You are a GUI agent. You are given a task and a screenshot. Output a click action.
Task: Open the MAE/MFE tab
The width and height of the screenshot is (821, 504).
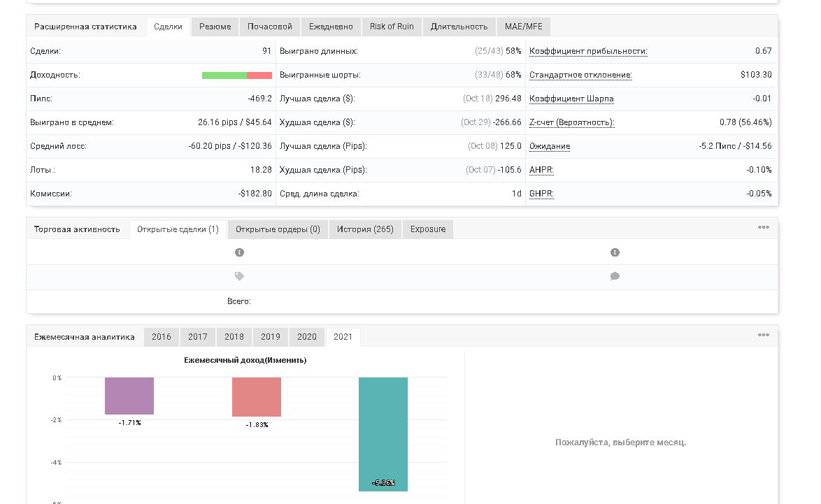524,27
